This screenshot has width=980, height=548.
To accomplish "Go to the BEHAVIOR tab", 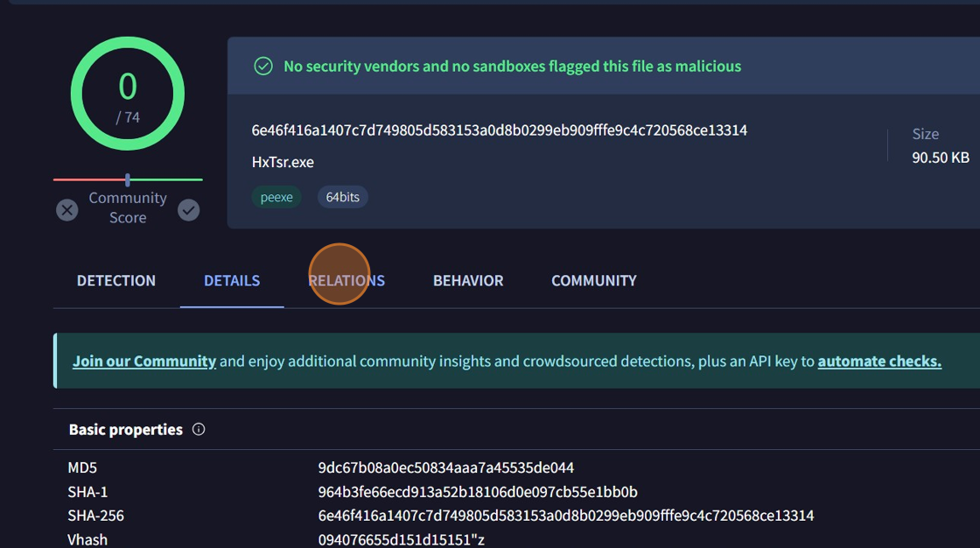I will pyautogui.click(x=468, y=281).
